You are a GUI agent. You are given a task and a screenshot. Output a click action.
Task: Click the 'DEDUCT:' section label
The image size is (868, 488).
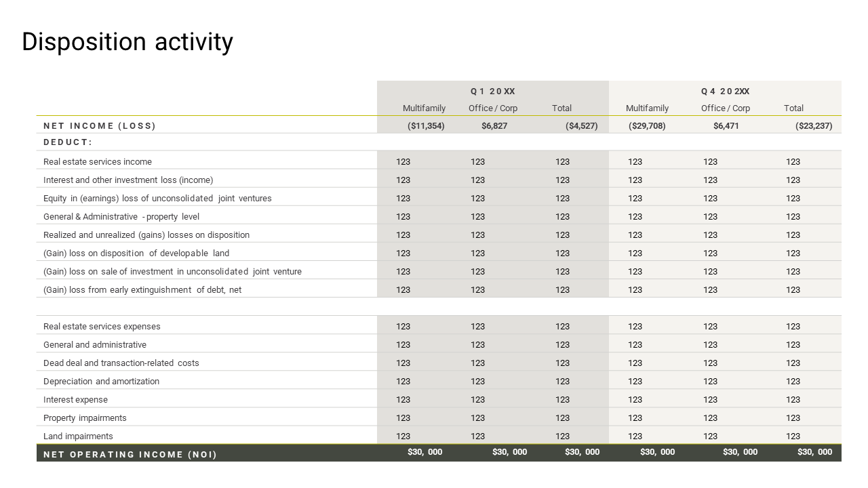(68, 142)
